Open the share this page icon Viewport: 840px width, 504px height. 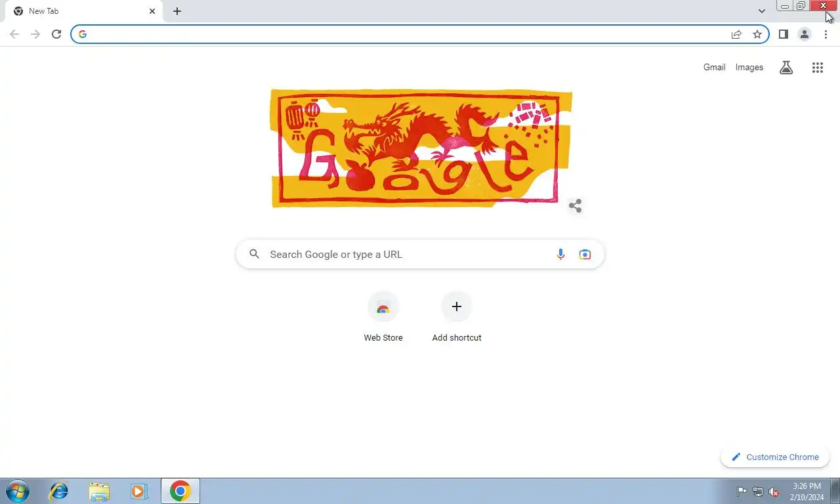point(736,34)
